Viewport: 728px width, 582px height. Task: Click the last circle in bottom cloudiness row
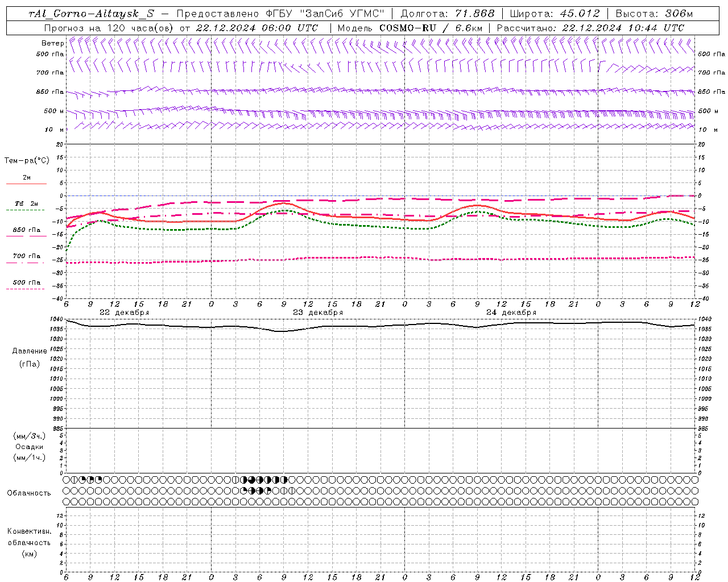click(694, 501)
